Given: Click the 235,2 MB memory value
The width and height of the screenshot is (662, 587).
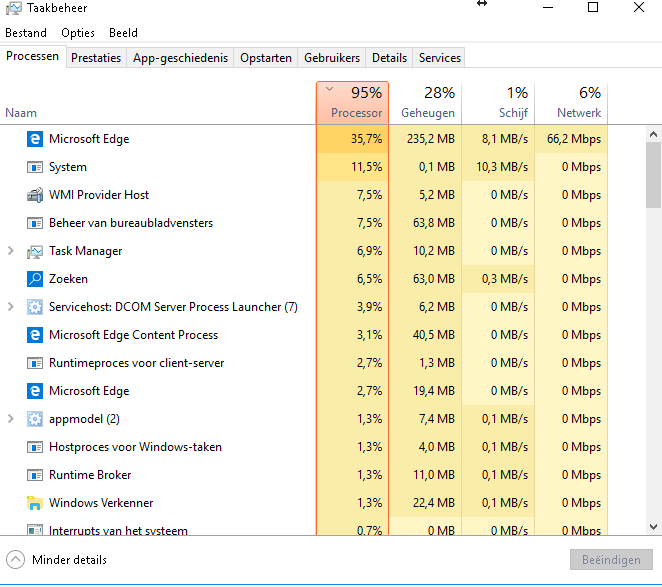Looking at the screenshot, I should point(431,139).
